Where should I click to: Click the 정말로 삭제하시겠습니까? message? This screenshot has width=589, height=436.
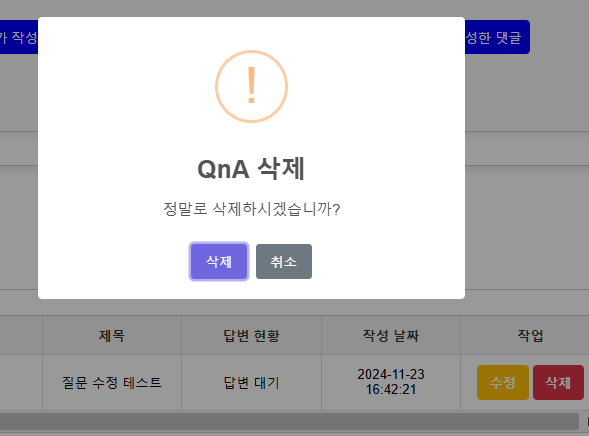(x=251, y=209)
